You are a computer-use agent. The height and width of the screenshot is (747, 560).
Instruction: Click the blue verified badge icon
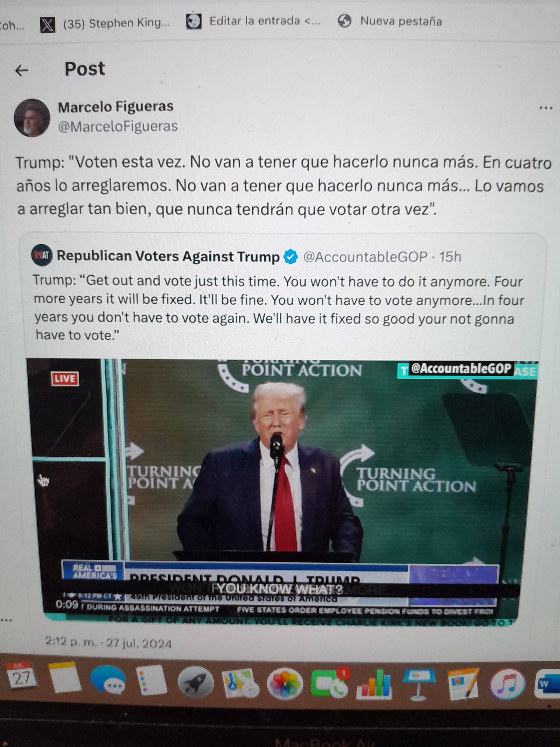click(290, 257)
